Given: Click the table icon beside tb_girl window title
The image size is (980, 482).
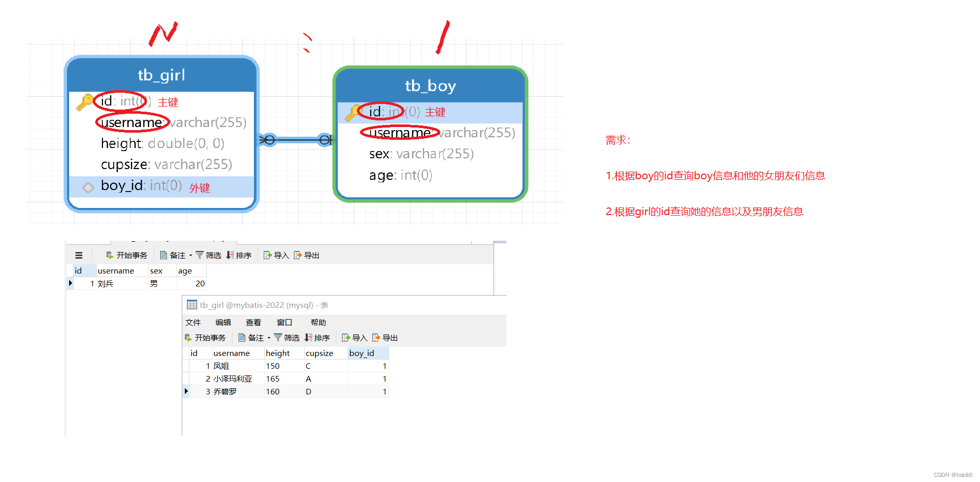Looking at the screenshot, I should 192,305.
